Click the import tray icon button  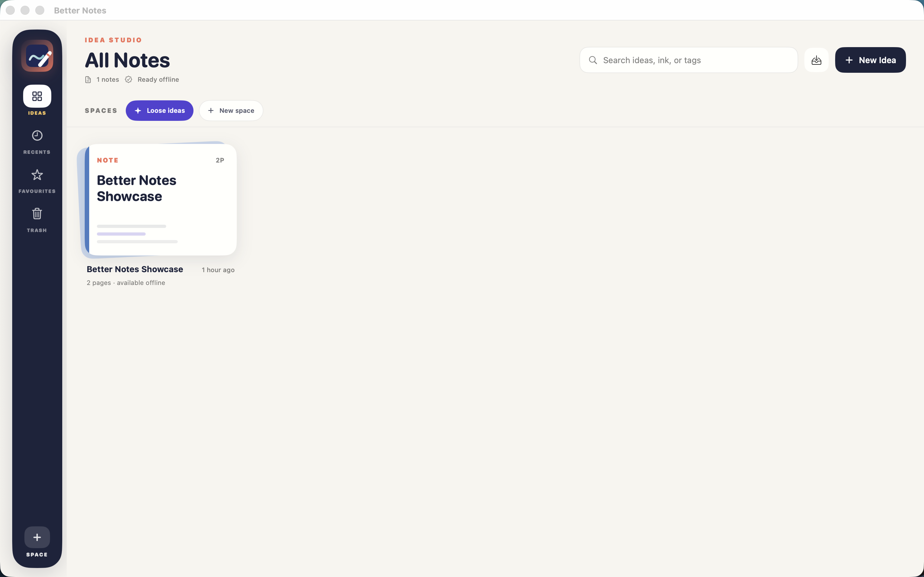coord(816,60)
